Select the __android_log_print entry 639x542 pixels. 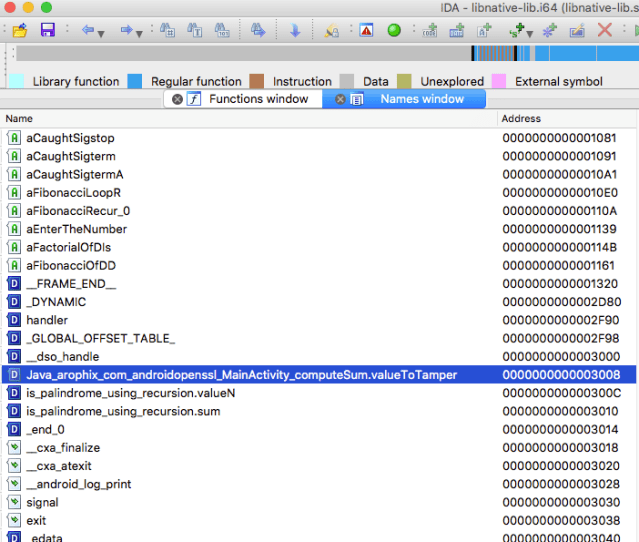point(78,484)
